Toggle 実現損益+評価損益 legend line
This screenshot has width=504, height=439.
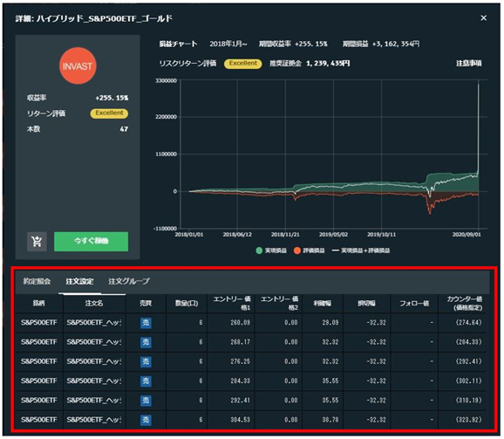click(335, 250)
